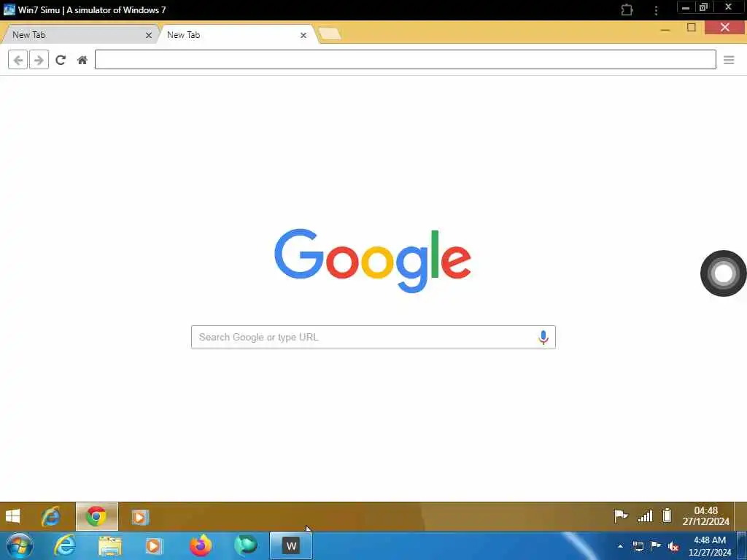
Task: Open the home page via house icon
Action: pos(82,60)
